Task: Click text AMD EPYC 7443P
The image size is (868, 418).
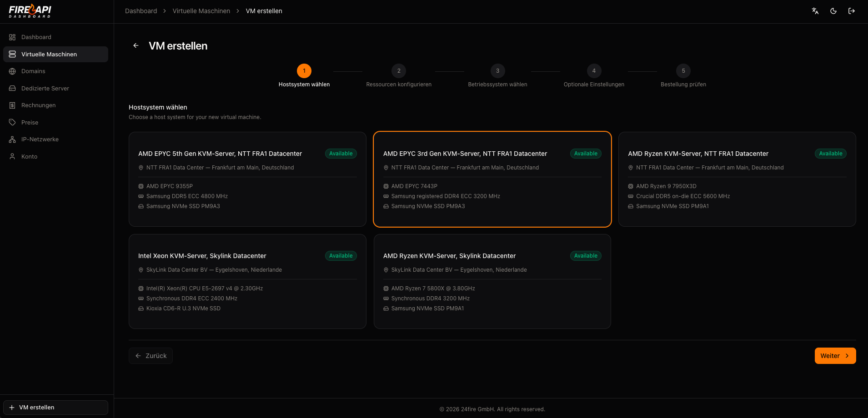Action: point(414,186)
